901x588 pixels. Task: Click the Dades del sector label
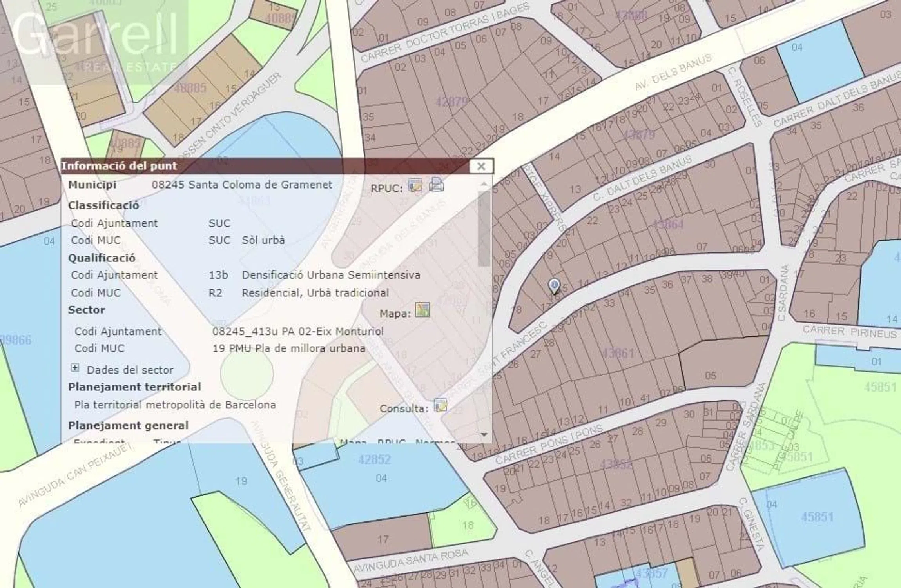coord(130,370)
